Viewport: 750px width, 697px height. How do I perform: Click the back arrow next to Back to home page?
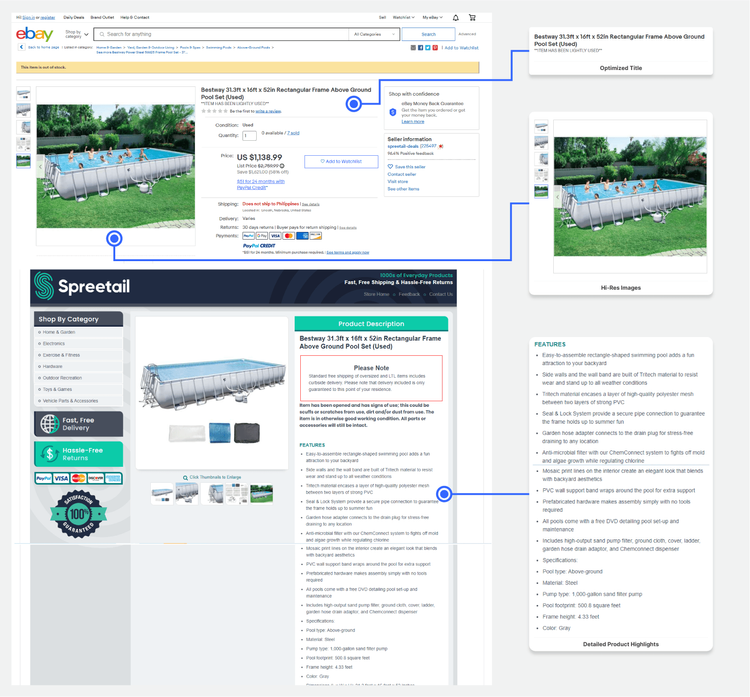(x=22, y=47)
